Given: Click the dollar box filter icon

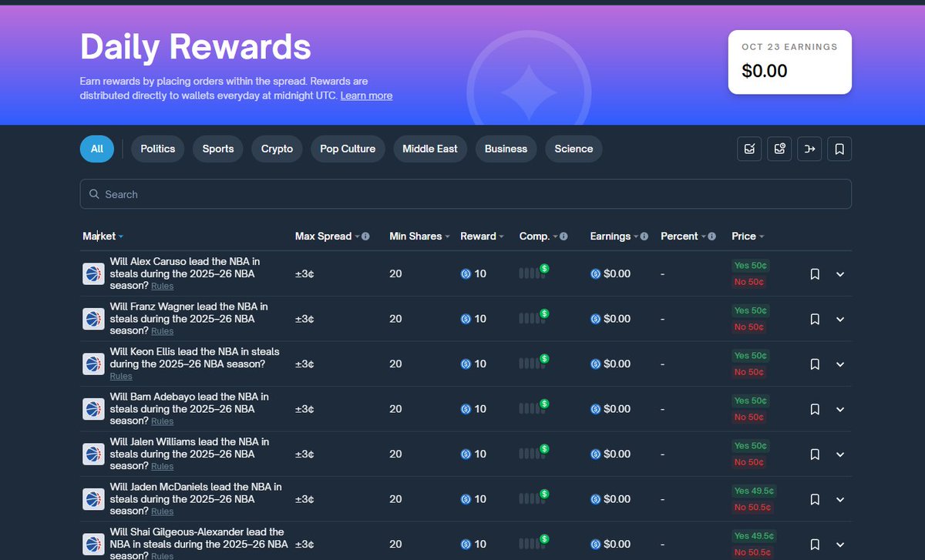Looking at the screenshot, I should [x=779, y=149].
